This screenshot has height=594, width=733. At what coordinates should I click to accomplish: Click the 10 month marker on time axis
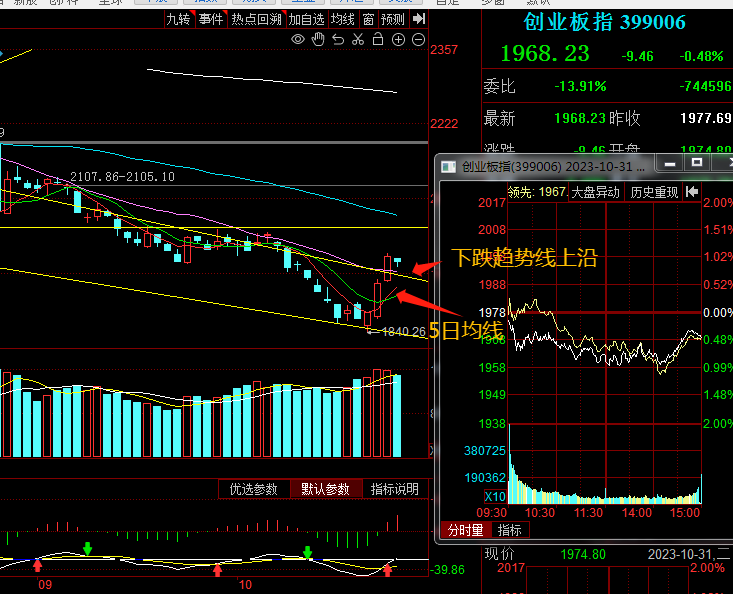pos(245,584)
